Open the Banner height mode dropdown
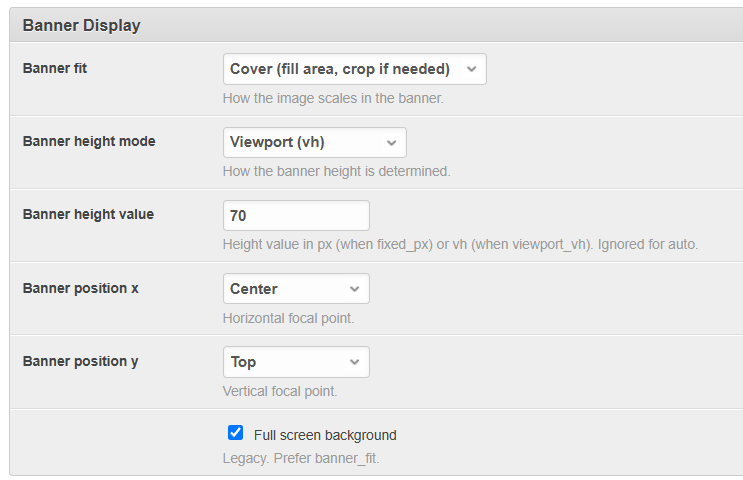This screenshot has width=743, height=480. pyautogui.click(x=300, y=142)
